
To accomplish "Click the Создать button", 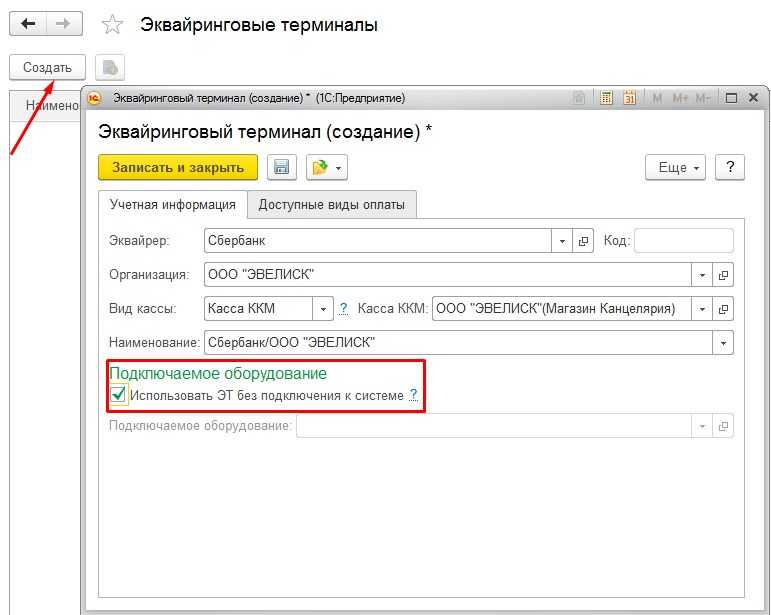I will click(47, 67).
